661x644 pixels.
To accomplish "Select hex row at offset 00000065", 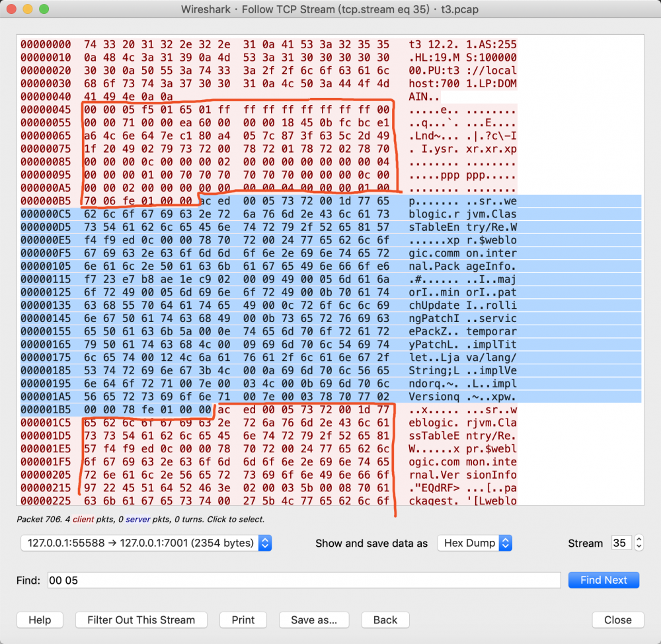I will click(x=268, y=136).
